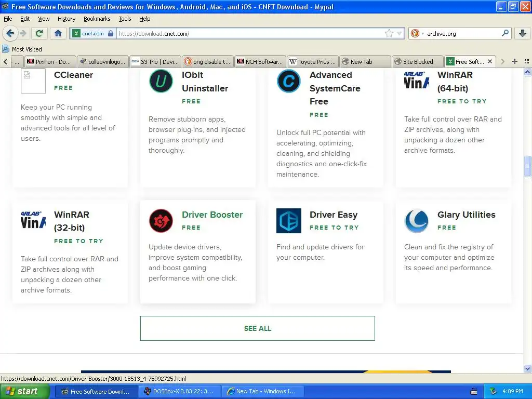Switch to the NCH Softwar... tab
The width and height of the screenshot is (532, 399).
pos(260,61)
